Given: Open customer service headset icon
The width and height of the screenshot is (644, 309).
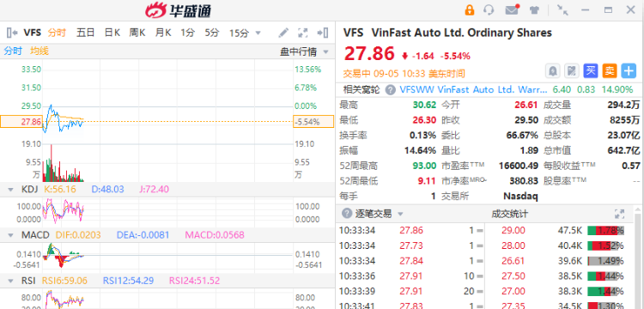Looking at the screenshot, I should tap(489, 9).
